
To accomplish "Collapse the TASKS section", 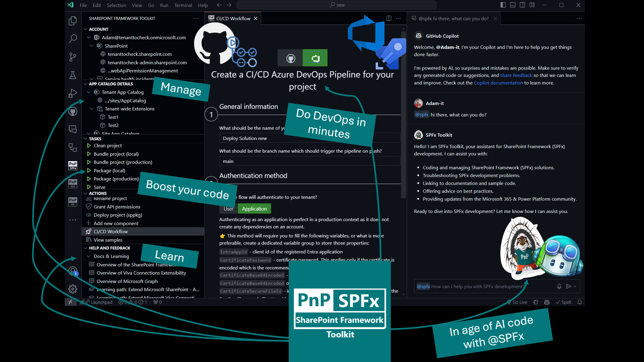I will click(86, 139).
